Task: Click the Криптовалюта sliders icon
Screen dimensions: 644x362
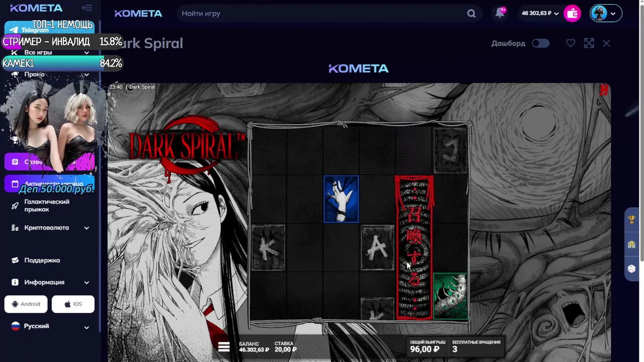Action: pyautogui.click(x=15, y=228)
